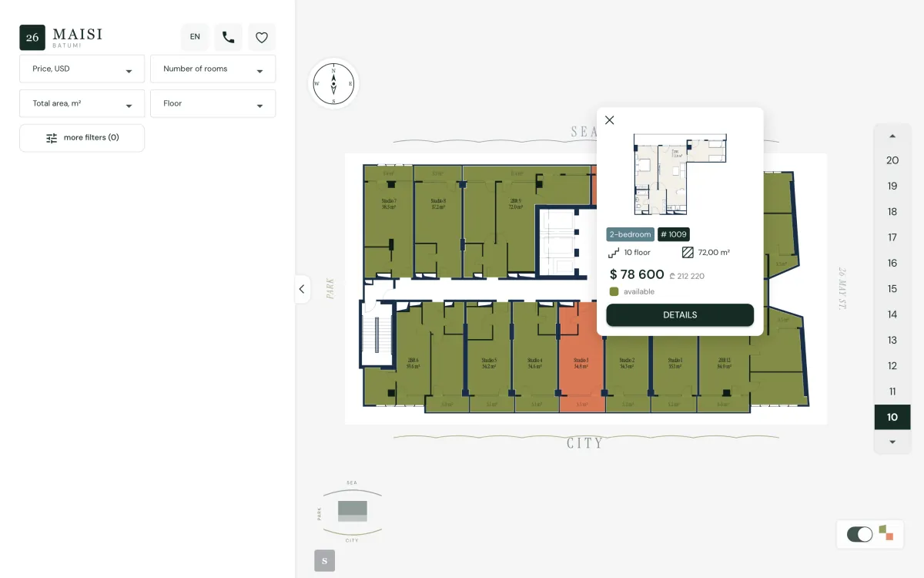Select floor 13
924x578 pixels.
(x=892, y=340)
